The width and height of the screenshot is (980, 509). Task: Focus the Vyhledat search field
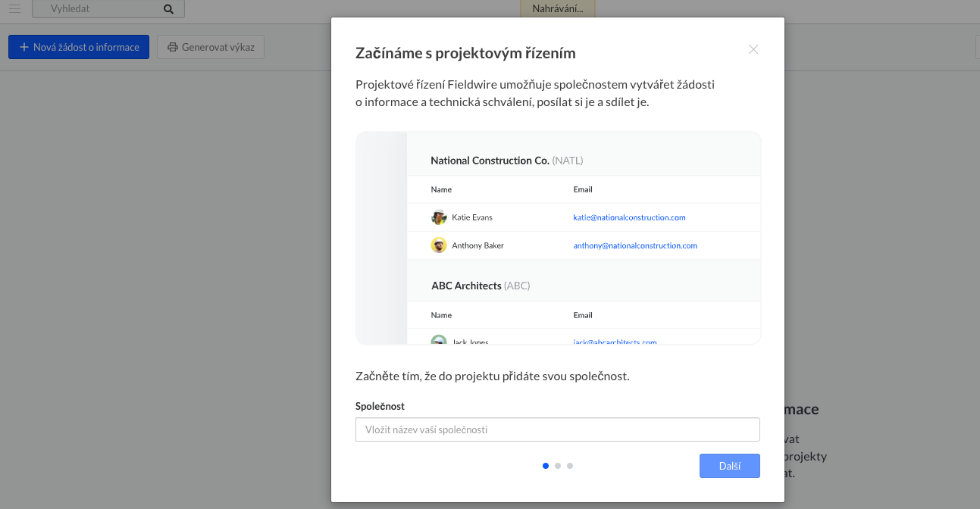point(108,9)
